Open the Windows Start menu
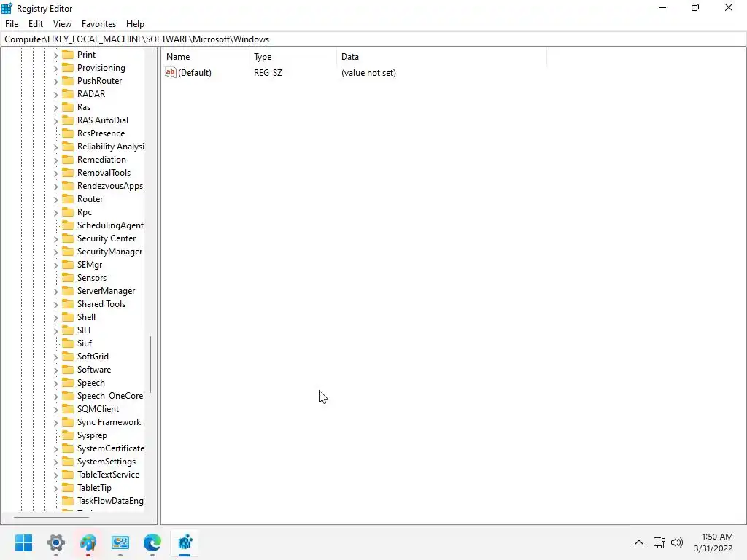747x560 pixels. point(23,542)
